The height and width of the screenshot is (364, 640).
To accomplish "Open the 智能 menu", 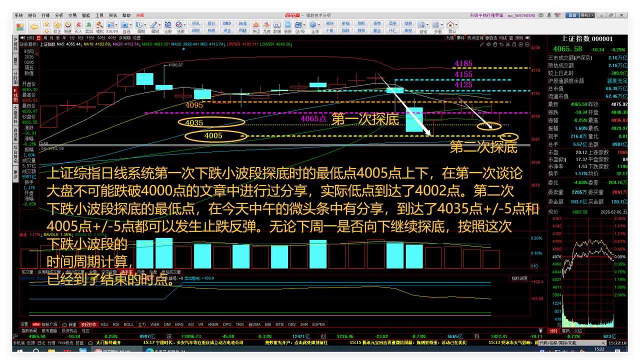I will (x=86, y=15).
